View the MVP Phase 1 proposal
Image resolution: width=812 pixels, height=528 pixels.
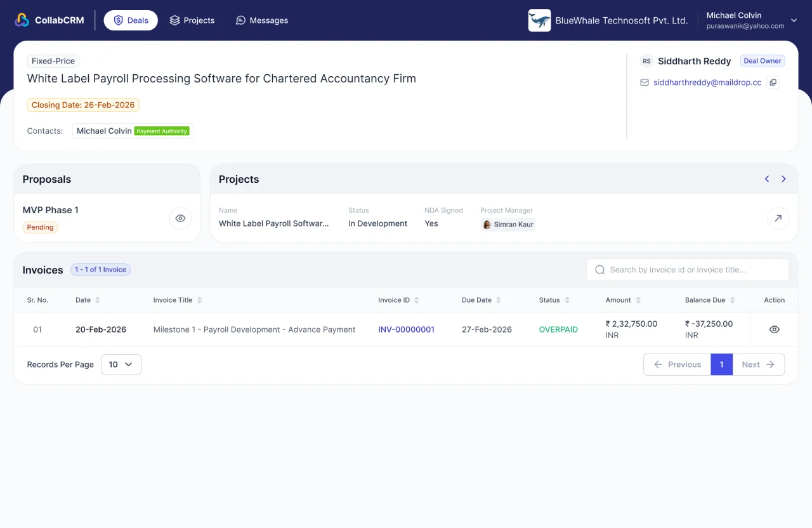(180, 218)
